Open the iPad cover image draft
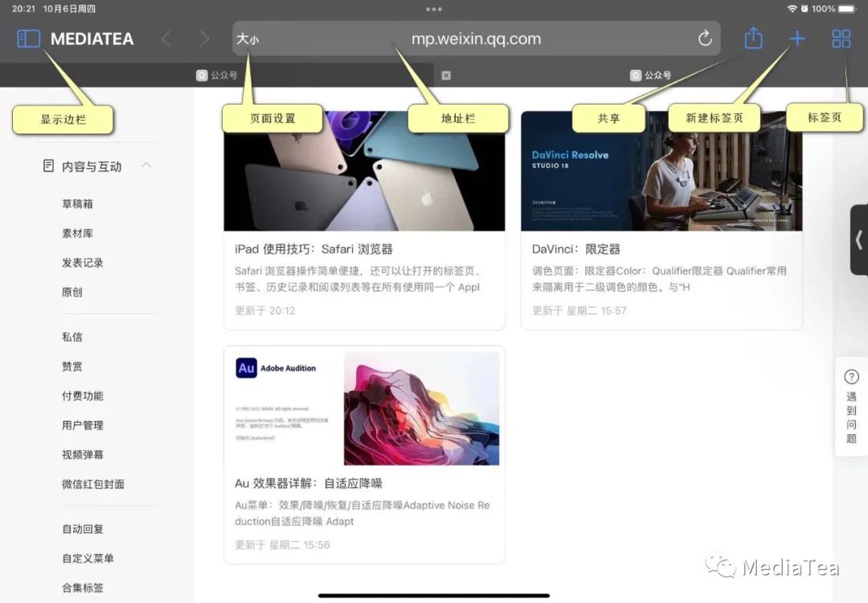This screenshot has width=868, height=603. [364, 171]
